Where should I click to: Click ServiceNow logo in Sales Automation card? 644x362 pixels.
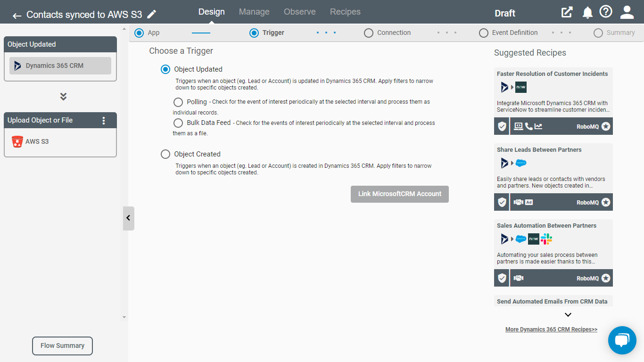pyautogui.click(x=534, y=239)
